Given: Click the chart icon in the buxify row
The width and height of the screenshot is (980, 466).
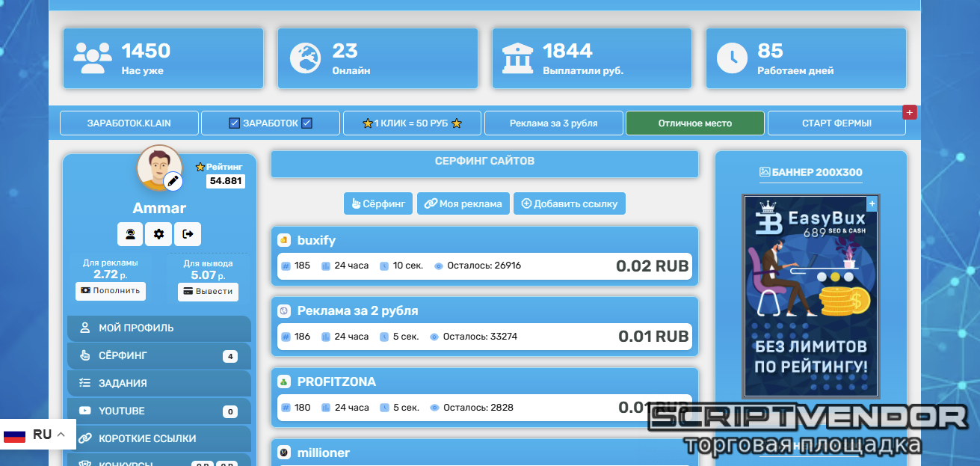Looking at the screenshot, I should pyautogui.click(x=325, y=266).
